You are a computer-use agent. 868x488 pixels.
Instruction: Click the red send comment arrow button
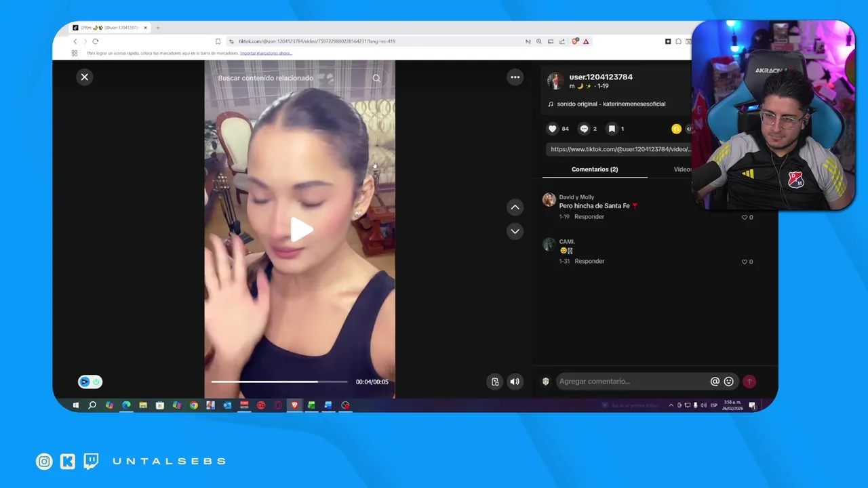pyautogui.click(x=749, y=382)
